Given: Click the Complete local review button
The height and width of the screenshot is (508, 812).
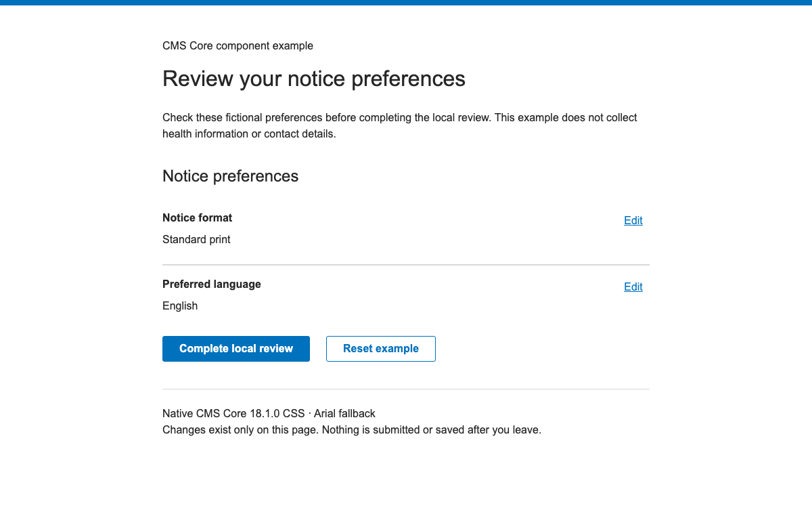Looking at the screenshot, I should click(236, 349).
